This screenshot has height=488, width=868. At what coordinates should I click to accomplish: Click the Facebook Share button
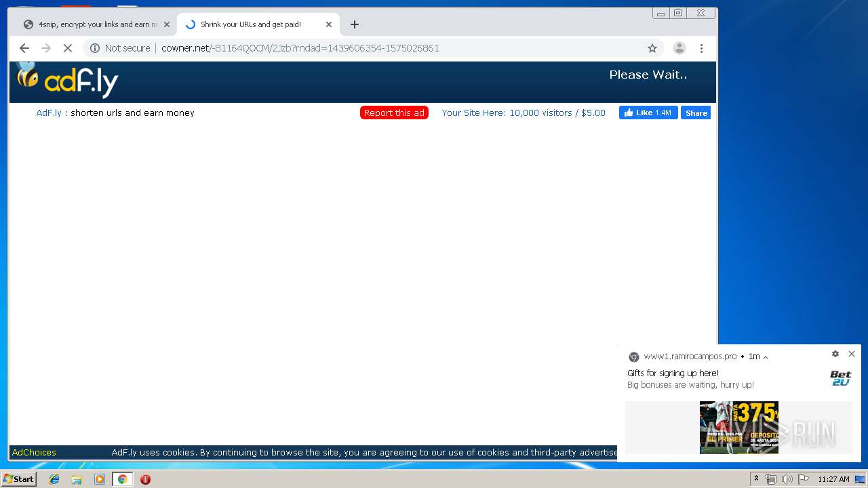click(696, 113)
